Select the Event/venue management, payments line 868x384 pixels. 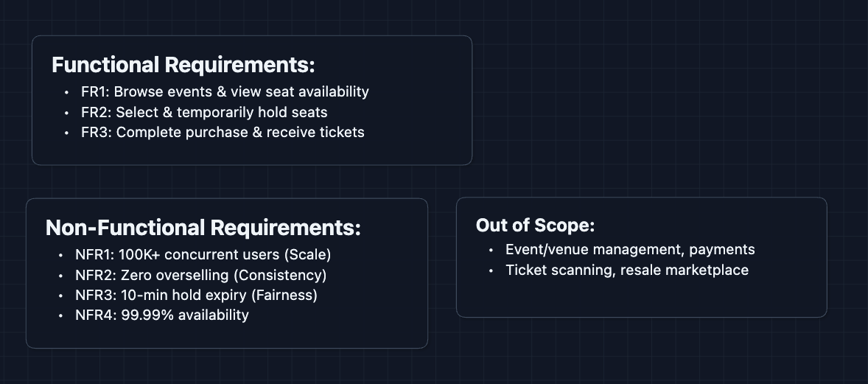tap(630, 249)
